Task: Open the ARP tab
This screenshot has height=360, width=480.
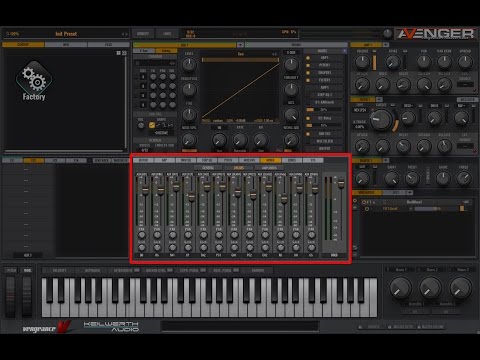Action: click(164, 160)
